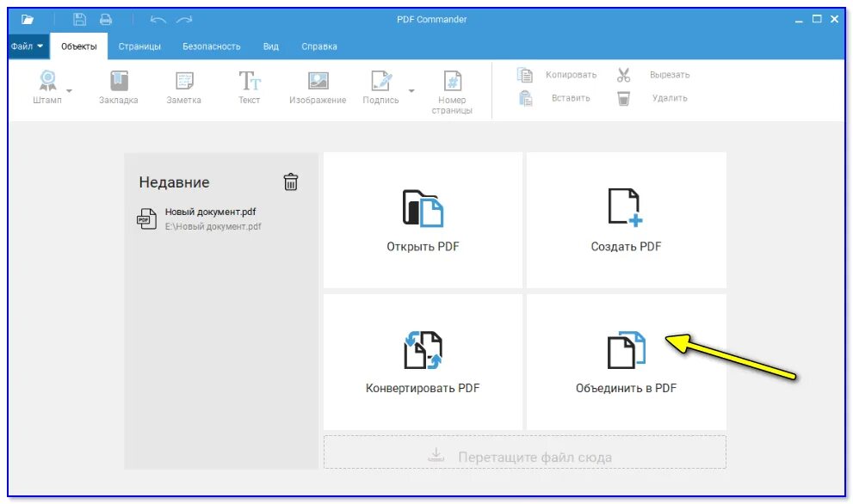The width and height of the screenshot is (853, 504).
Task: Select the Текст tool
Action: (249, 87)
